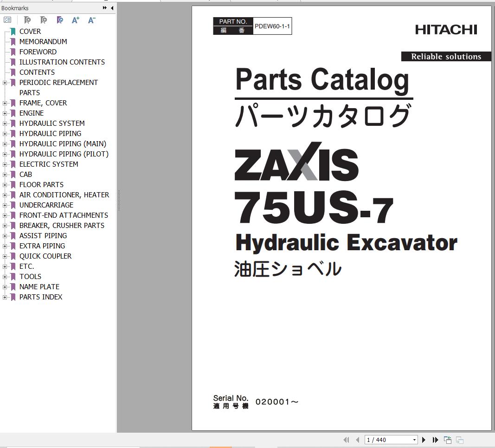This screenshot has width=495, height=448.
Task: Click the FOREWORD bookmark icon
Action: pyautogui.click(x=13, y=52)
